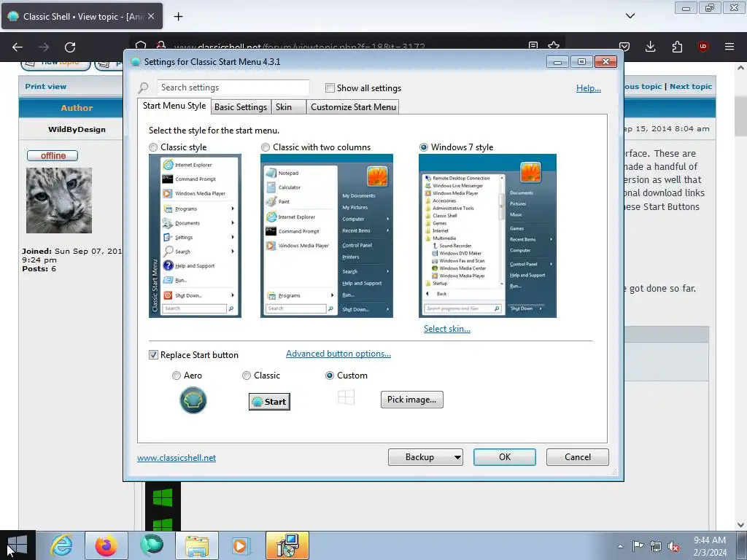Open the Windows Start button on taskbar
747x560 pixels.
(18, 545)
